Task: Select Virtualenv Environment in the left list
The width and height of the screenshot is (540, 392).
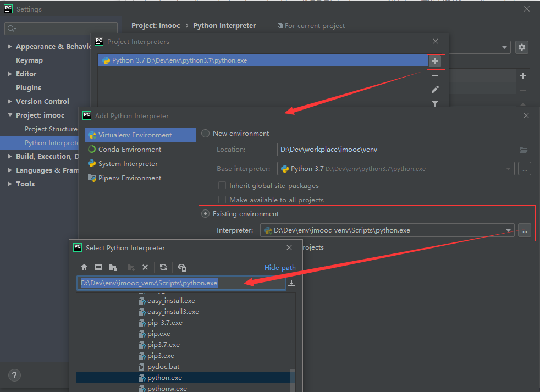Action: point(141,135)
